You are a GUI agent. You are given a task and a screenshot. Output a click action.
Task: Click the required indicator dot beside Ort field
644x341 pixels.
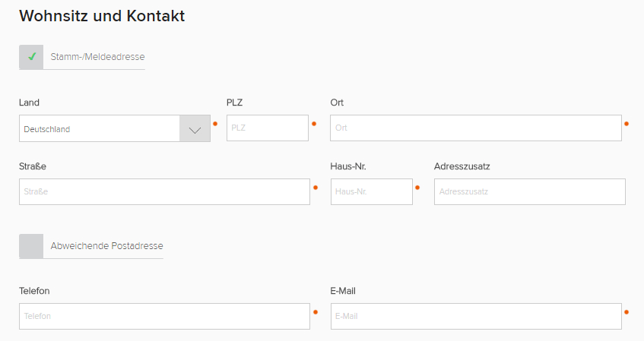pos(627,123)
